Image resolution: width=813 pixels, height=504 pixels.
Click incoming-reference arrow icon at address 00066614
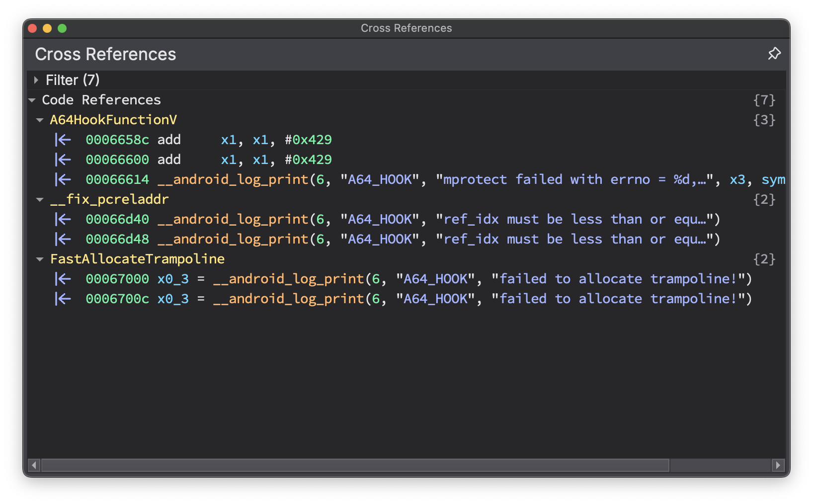point(63,180)
